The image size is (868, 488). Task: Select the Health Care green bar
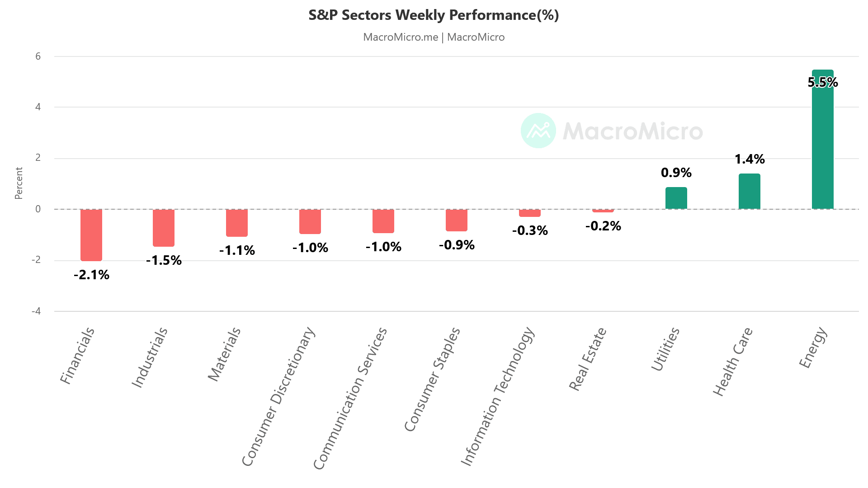749,192
